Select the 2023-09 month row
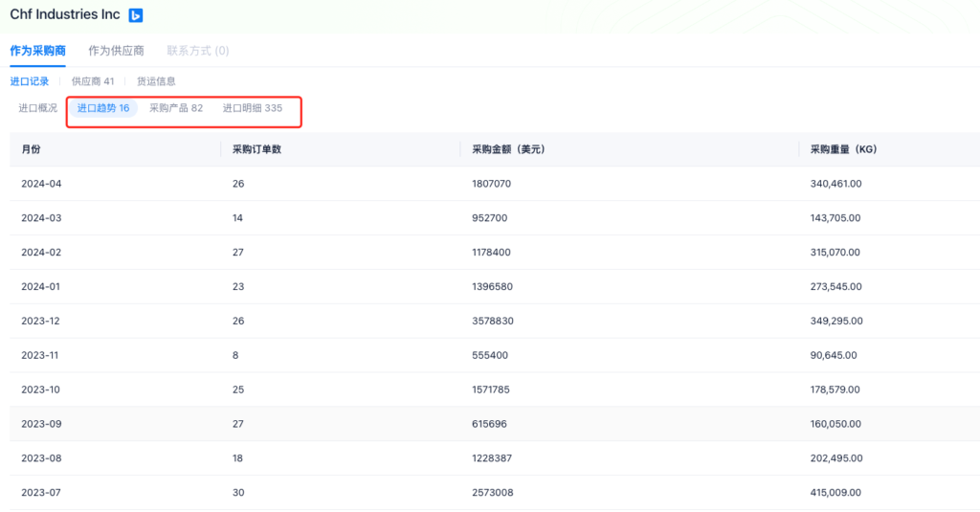Viewport: 980px width, 512px height. (x=41, y=424)
